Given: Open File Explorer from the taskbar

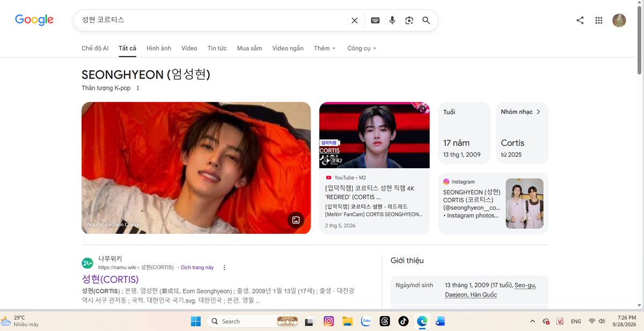Looking at the screenshot, I should click(348, 321).
